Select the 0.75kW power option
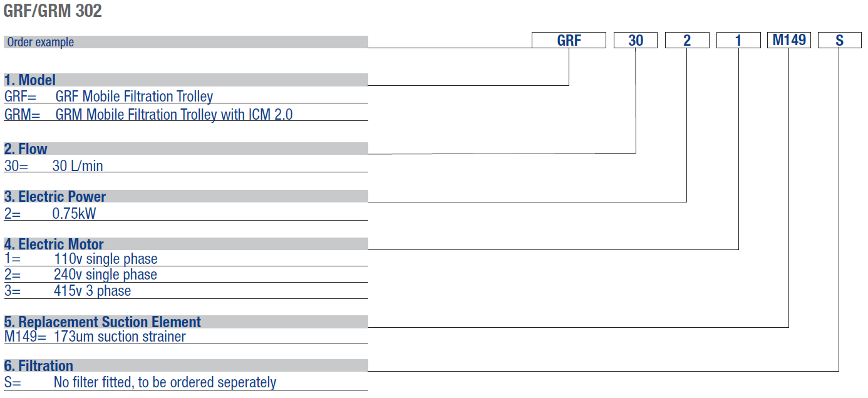Image resolution: width=868 pixels, height=398 pixels. point(75,214)
